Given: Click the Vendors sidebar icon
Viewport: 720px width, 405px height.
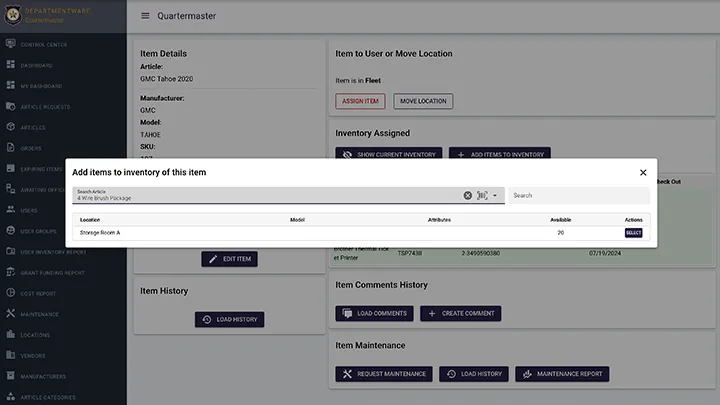Looking at the screenshot, I should (x=10, y=355).
